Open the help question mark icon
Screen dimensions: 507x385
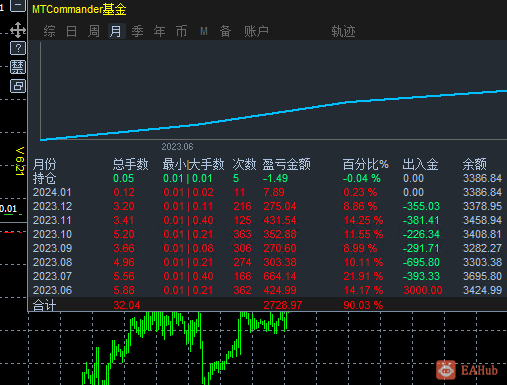click(18, 48)
